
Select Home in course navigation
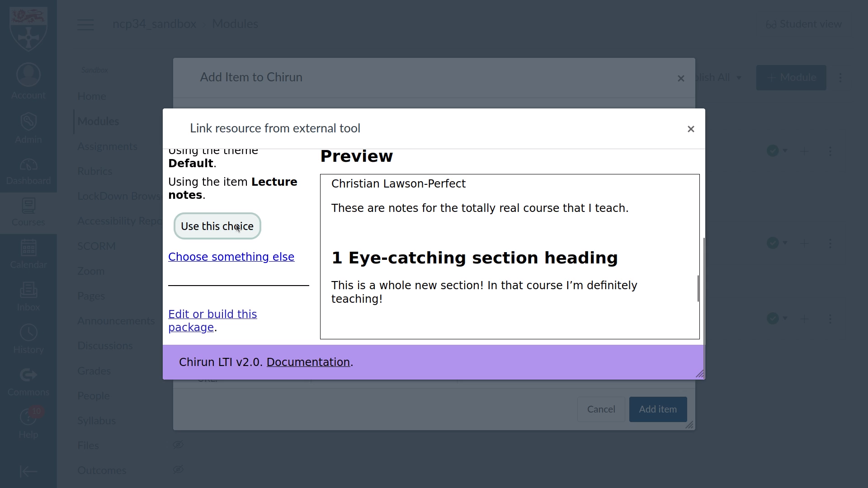(x=92, y=96)
